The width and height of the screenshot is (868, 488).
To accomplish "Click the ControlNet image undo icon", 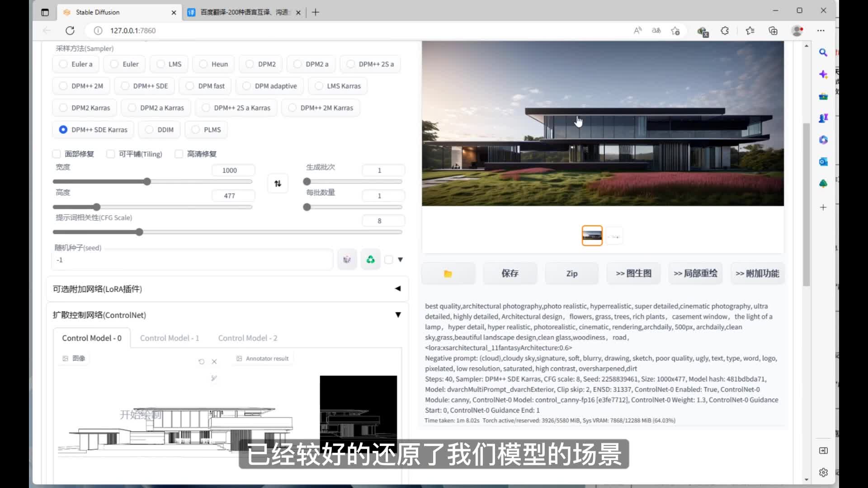I will click(x=201, y=361).
